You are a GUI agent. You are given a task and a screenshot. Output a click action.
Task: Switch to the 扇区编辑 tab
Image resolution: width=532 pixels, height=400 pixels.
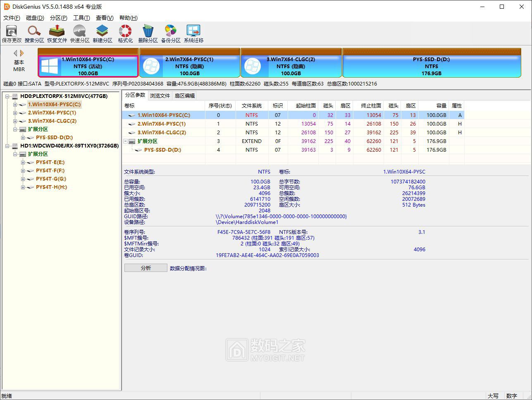pos(184,95)
